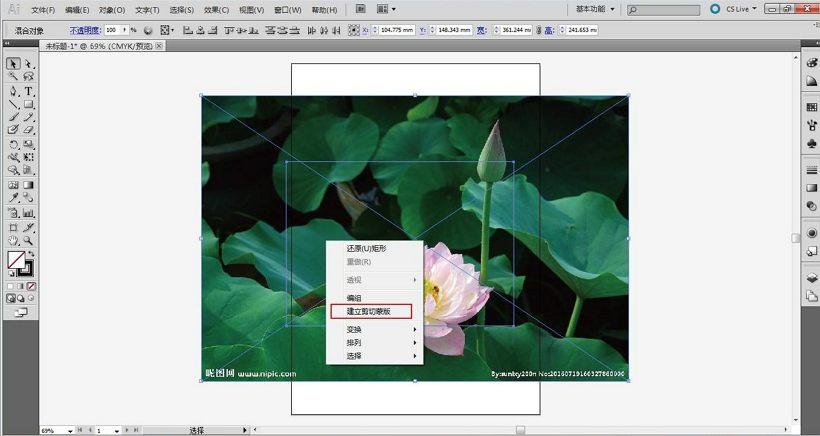Viewport: 820px width, 436px height.
Task: Select the Selection arrow tool
Action: click(13, 64)
